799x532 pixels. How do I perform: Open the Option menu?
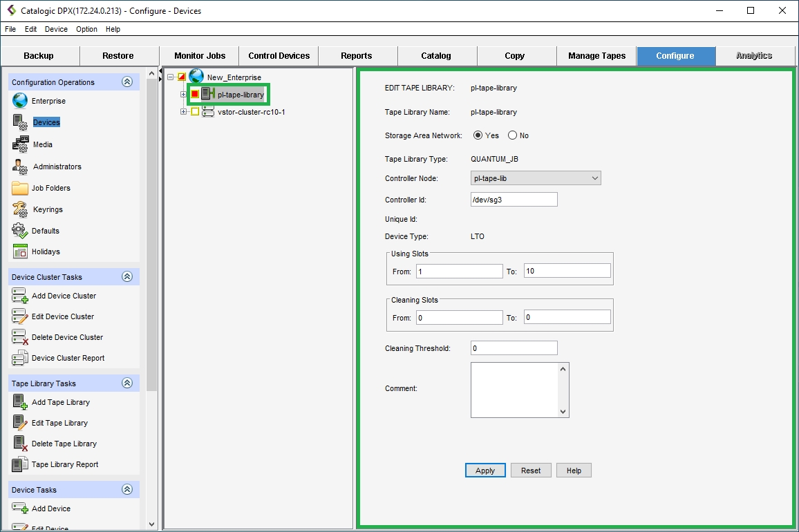point(86,29)
